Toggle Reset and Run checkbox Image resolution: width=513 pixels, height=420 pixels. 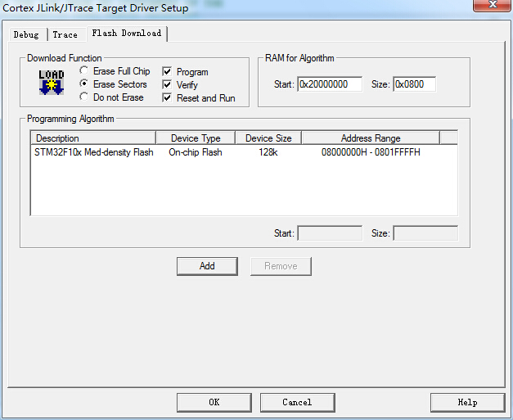(167, 98)
